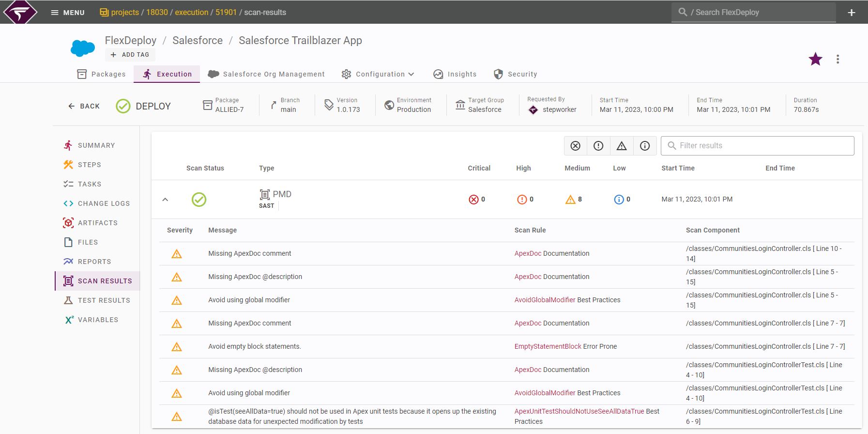Click the PMD scan type icon
Screen dimensions: 868x434
pos(265,195)
